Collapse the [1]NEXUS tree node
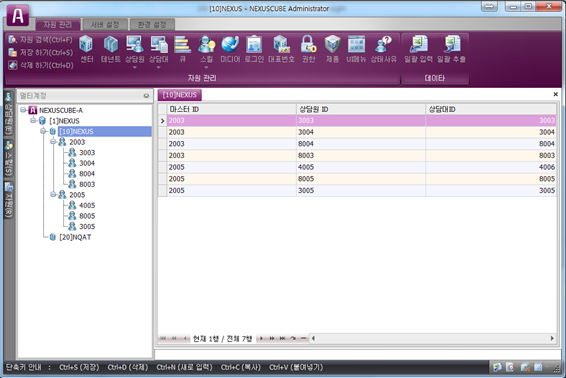566x378 pixels. [33, 120]
